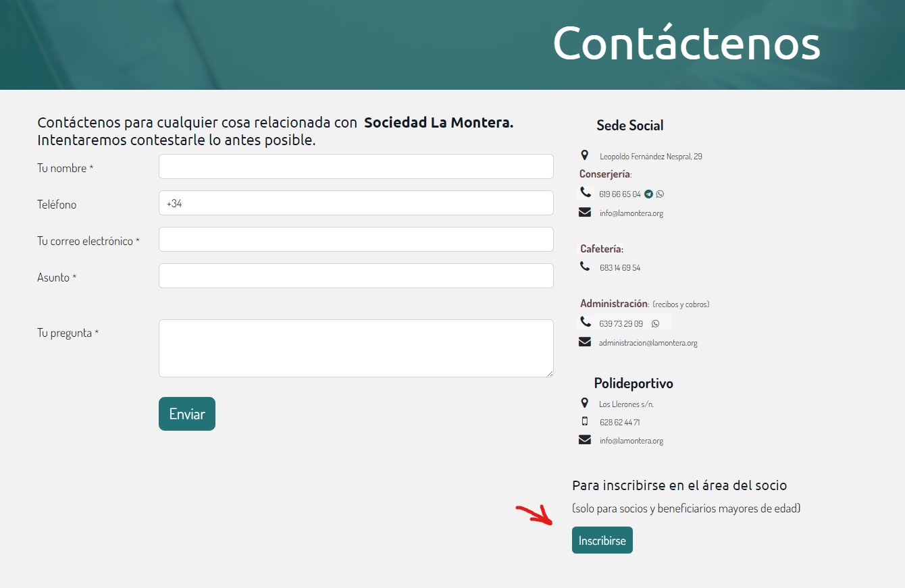905x588 pixels.
Task: Click WhatsApp icon beside Administración phone 639 73 29 09
Action: pos(655,323)
